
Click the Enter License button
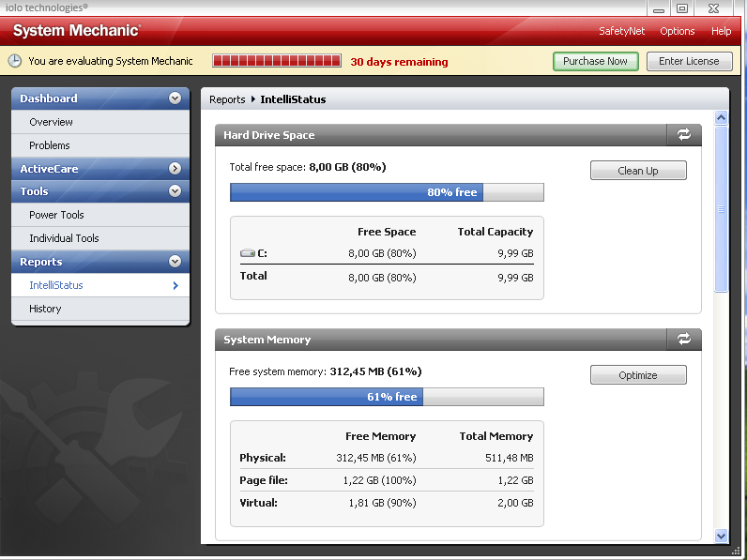689,61
